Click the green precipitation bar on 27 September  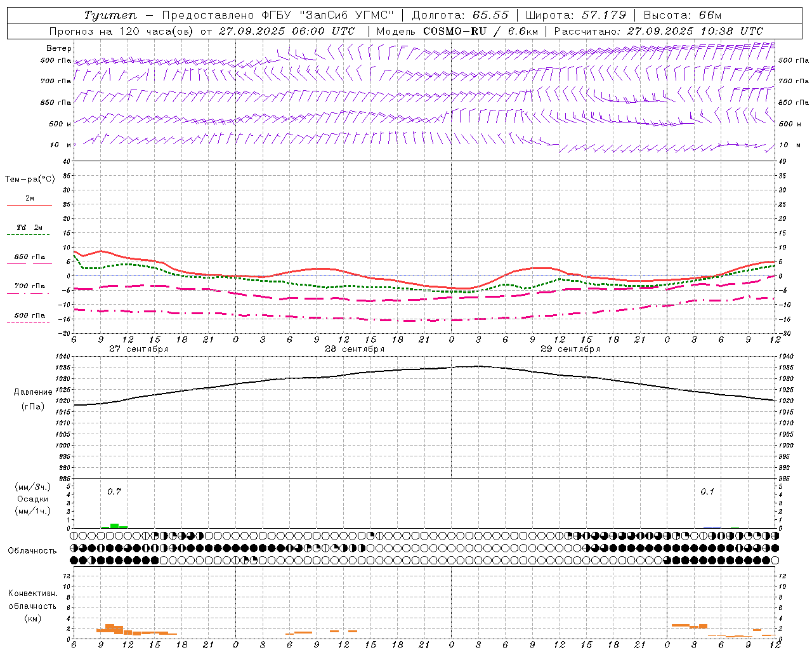115,526
